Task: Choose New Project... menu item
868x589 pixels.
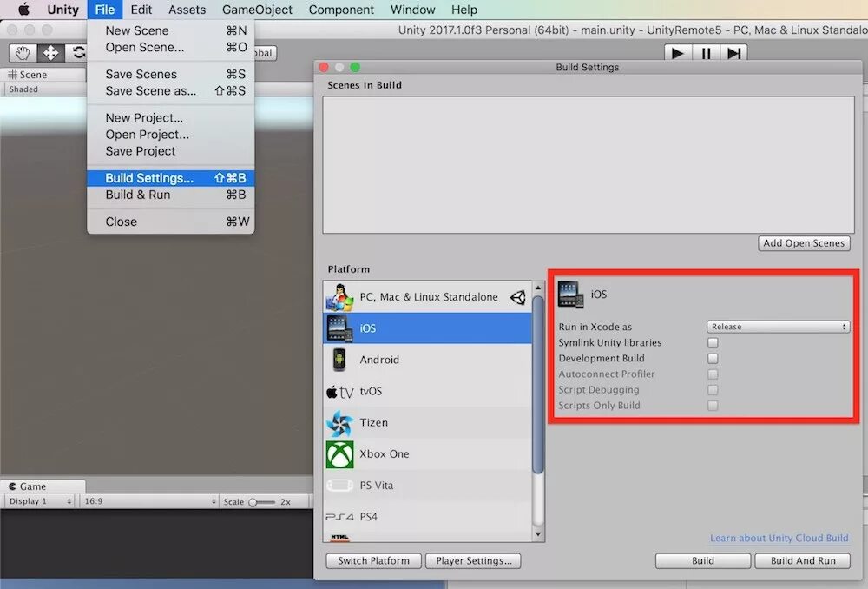Action: click(x=170, y=118)
